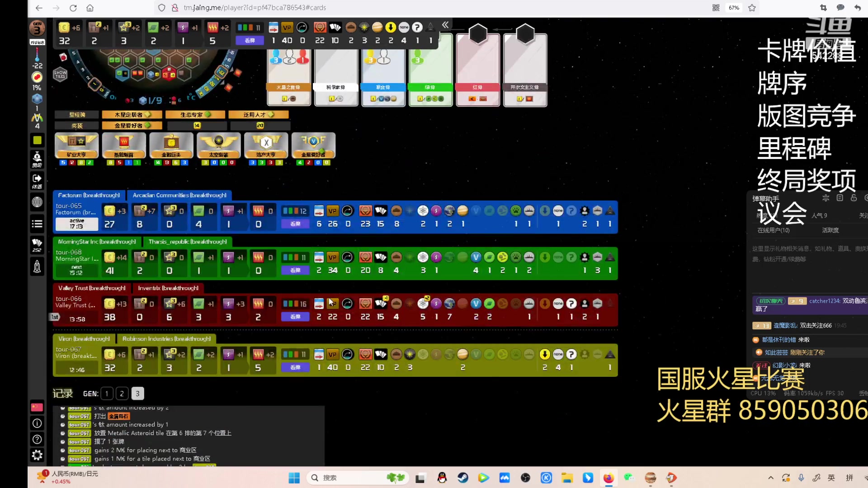Click the 金属陨石 card link in log
This screenshot has height=488, width=868.
point(119,416)
